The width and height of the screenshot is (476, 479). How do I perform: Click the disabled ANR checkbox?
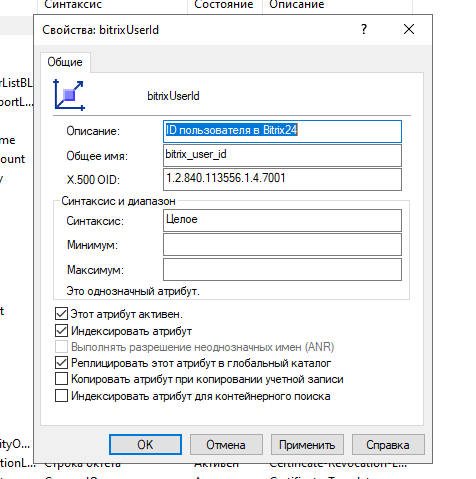tap(61, 347)
